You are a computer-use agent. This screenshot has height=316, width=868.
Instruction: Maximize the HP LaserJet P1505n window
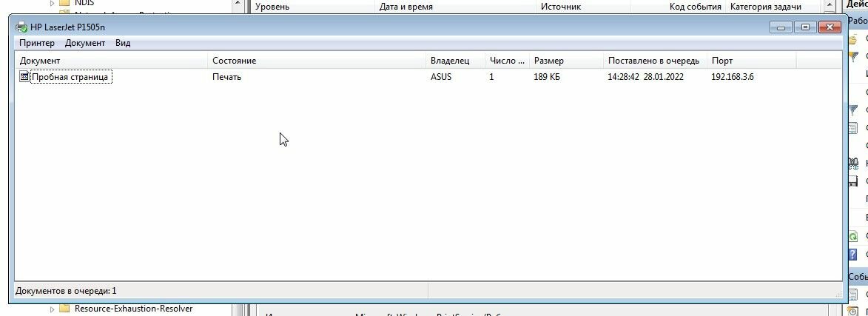(x=805, y=27)
